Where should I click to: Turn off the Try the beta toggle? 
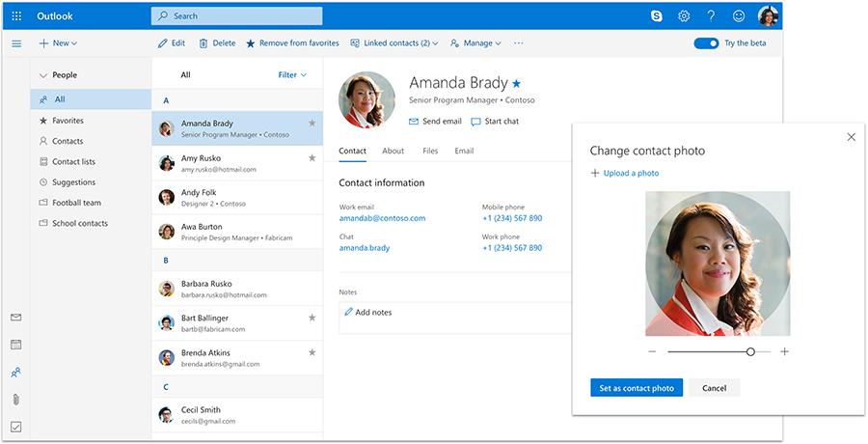[x=706, y=43]
